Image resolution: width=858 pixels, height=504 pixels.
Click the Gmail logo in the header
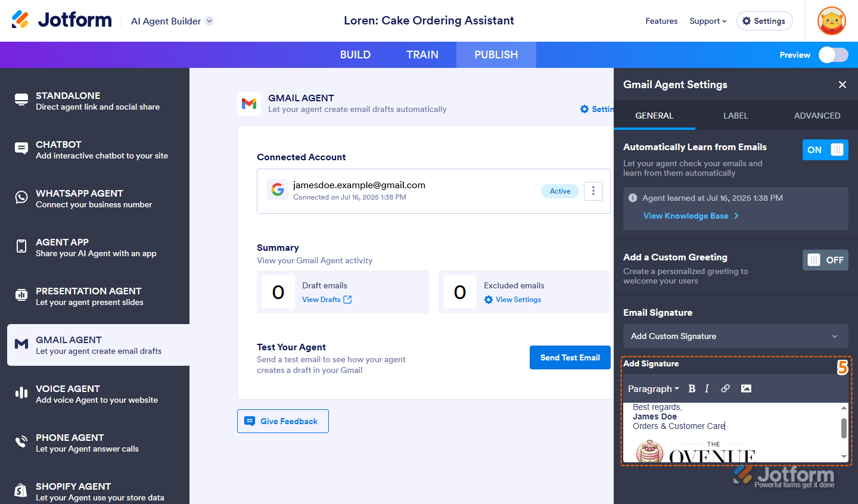coord(249,104)
